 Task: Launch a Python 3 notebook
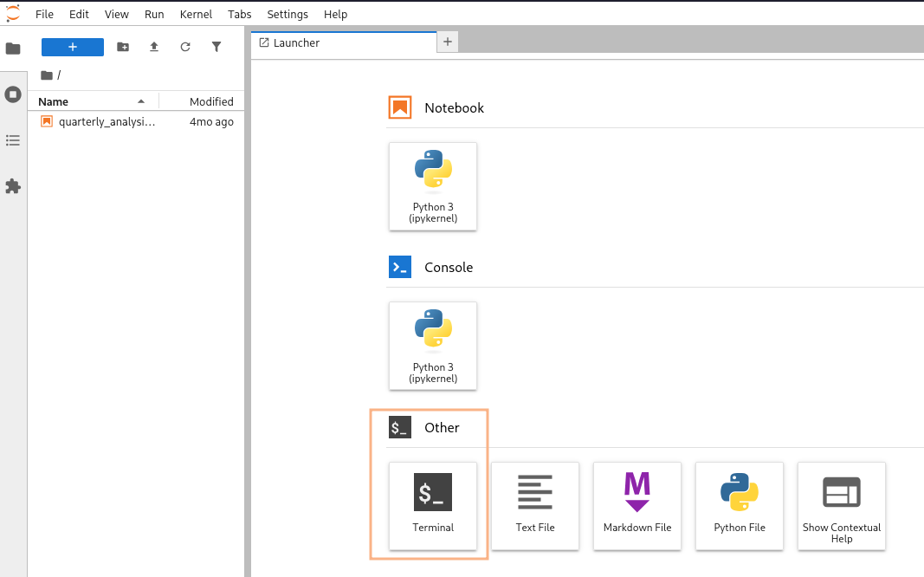pos(433,186)
